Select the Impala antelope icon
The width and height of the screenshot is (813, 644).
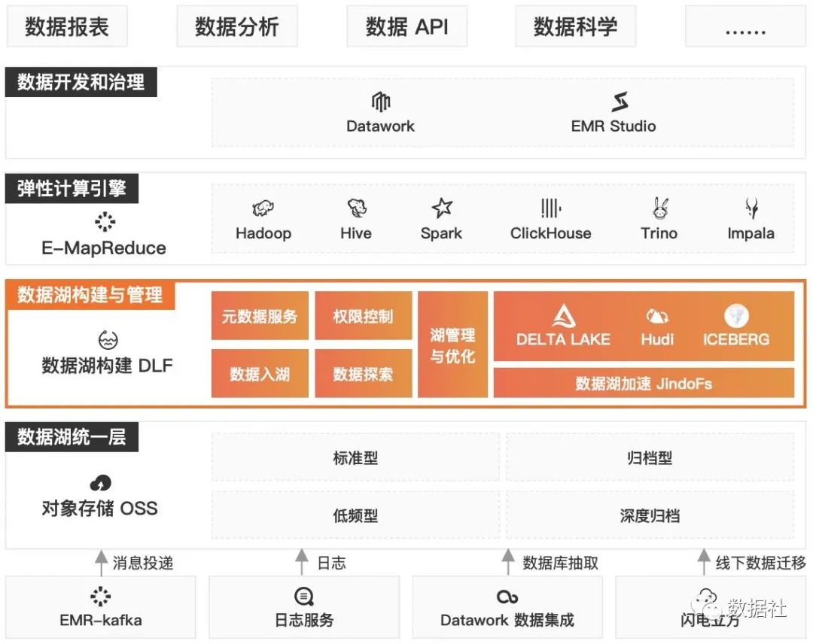pyautogui.click(x=751, y=208)
